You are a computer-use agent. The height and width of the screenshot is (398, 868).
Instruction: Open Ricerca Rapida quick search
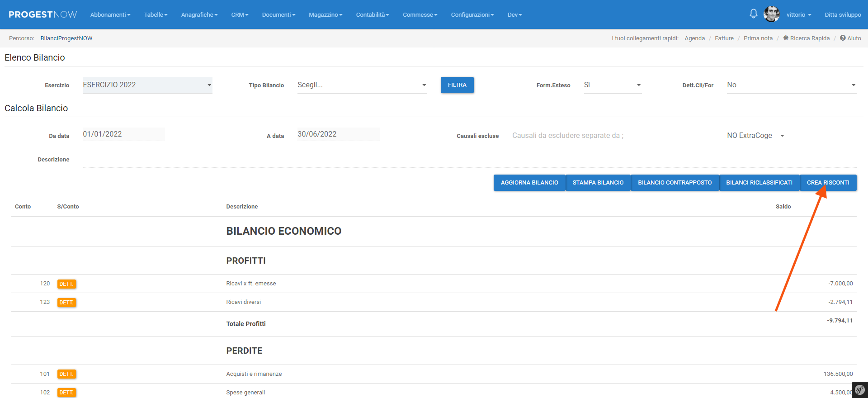[807, 38]
